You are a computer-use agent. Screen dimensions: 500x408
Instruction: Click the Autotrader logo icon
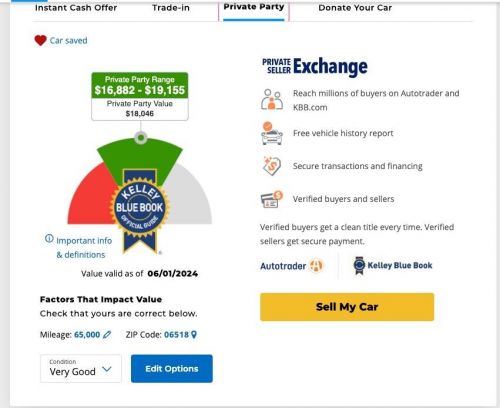316,266
